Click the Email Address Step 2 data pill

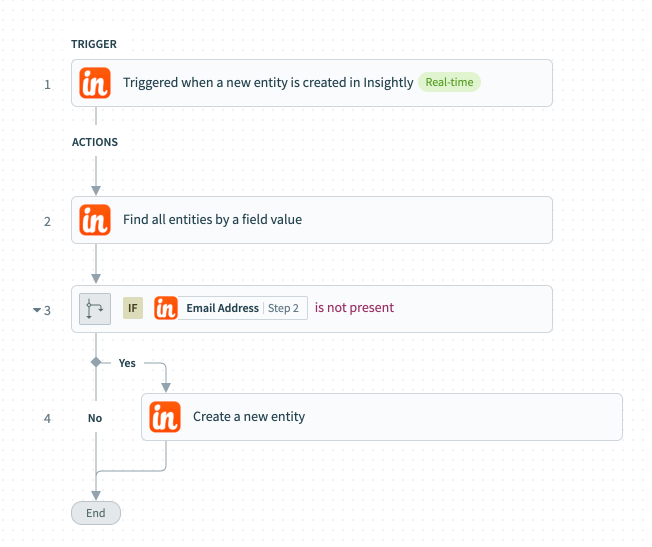click(243, 308)
